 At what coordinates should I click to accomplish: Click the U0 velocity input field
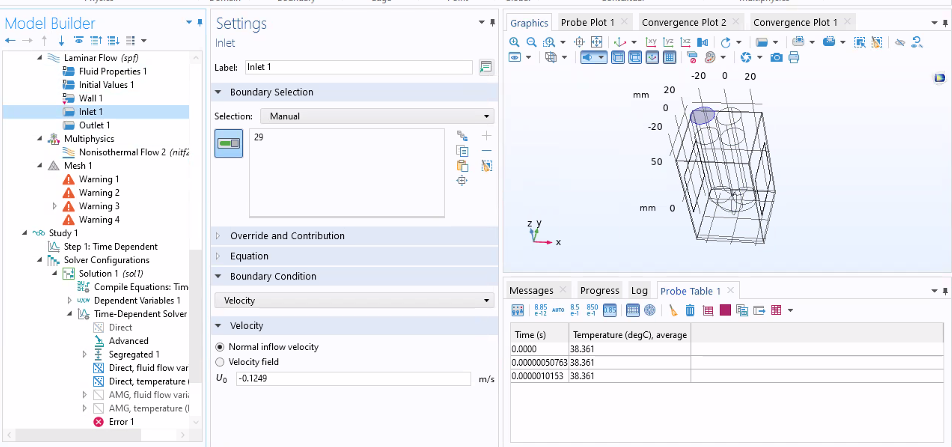click(x=352, y=379)
